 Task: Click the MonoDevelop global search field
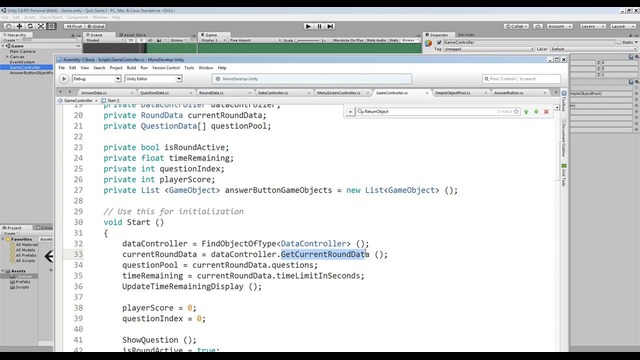coord(521,79)
